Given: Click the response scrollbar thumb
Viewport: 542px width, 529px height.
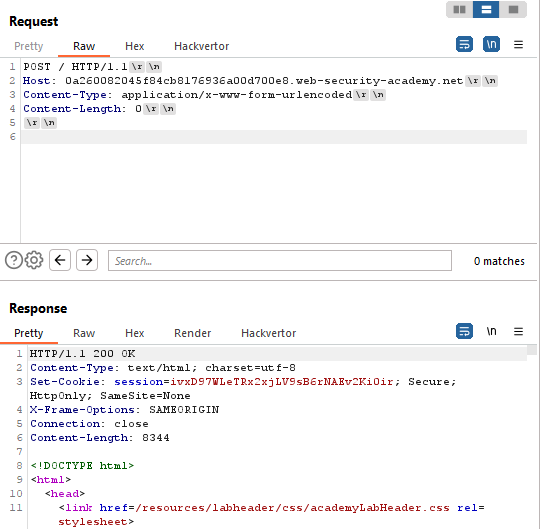Looking at the screenshot, I should click(533, 350).
